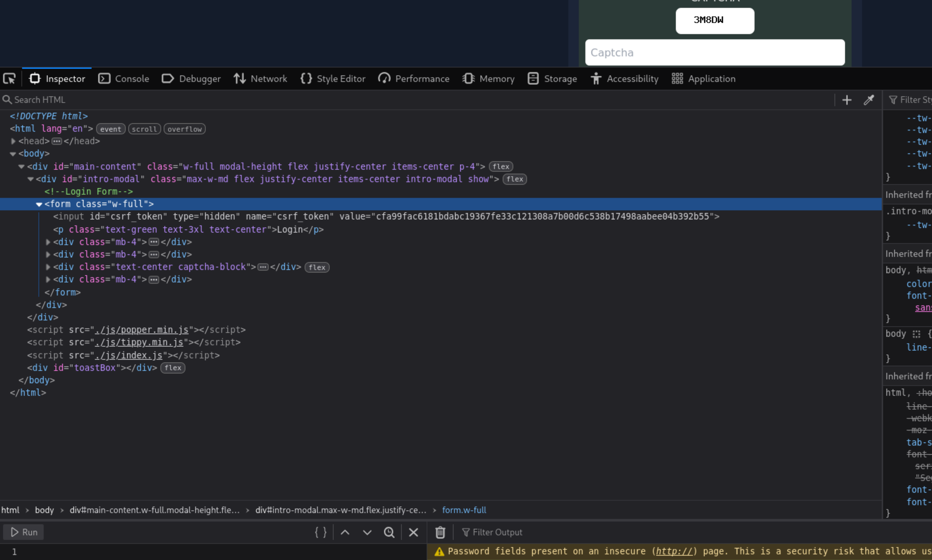Select the Login paragraph node
The width and height of the screenshot is (932, 560).
point(188,229)
